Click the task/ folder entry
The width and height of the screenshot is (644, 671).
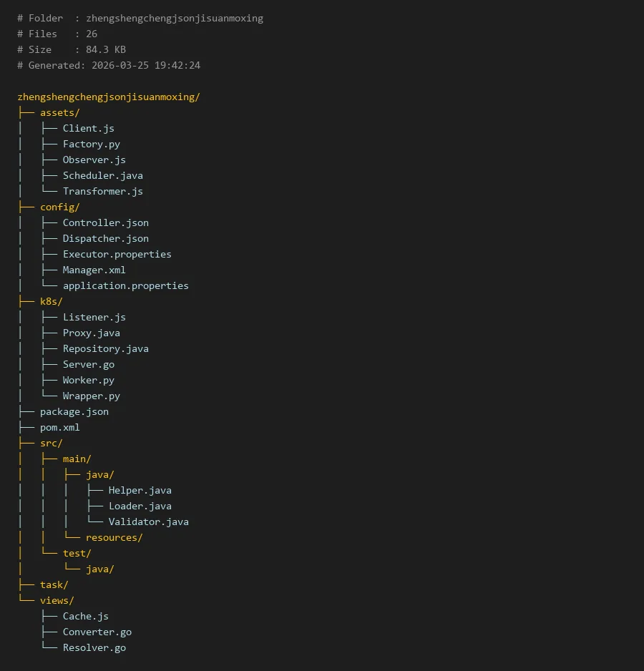54,584
